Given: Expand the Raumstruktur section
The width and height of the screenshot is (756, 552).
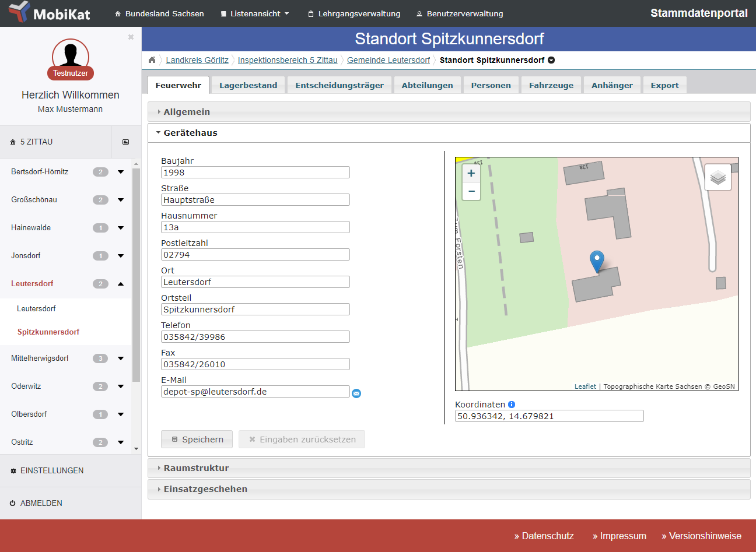Looking at the screenshot, I should (196, 468).
